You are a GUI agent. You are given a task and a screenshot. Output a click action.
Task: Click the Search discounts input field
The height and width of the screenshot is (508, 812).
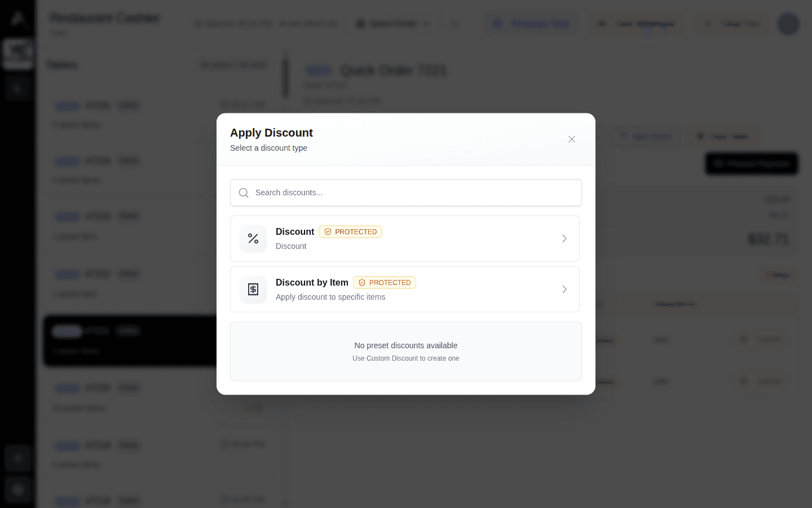click(x=406, y=192)
